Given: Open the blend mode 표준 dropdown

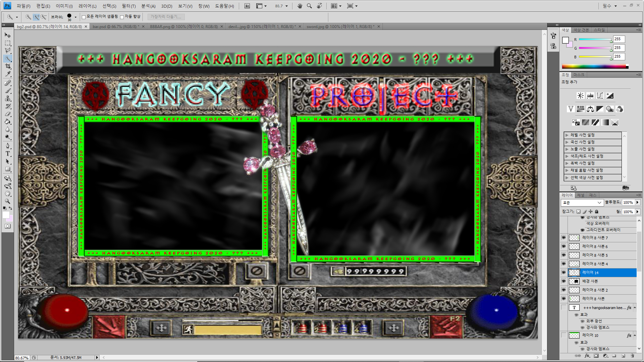Looking at the screenshot, I should click(582, 203).
